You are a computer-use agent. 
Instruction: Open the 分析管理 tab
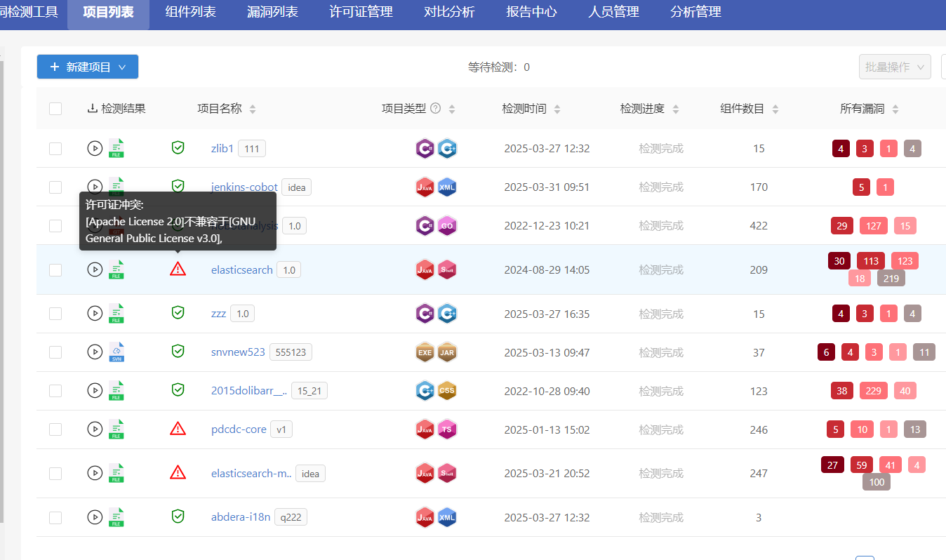tap(696, 12)
